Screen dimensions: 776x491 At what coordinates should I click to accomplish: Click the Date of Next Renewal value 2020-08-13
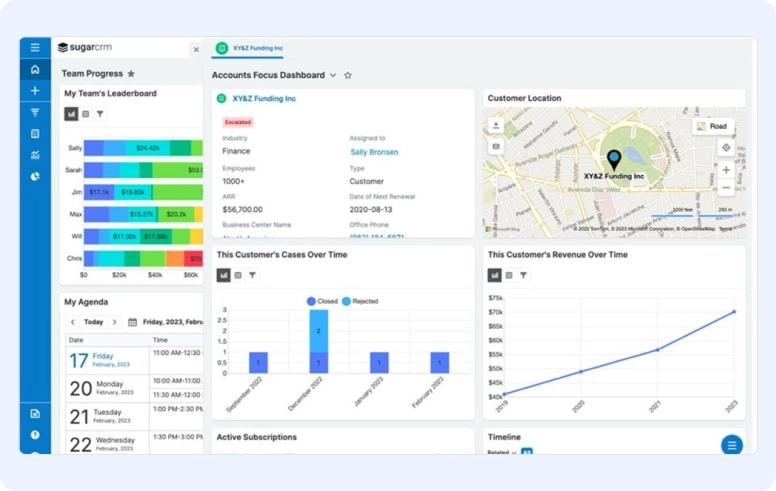click(371, 209)
